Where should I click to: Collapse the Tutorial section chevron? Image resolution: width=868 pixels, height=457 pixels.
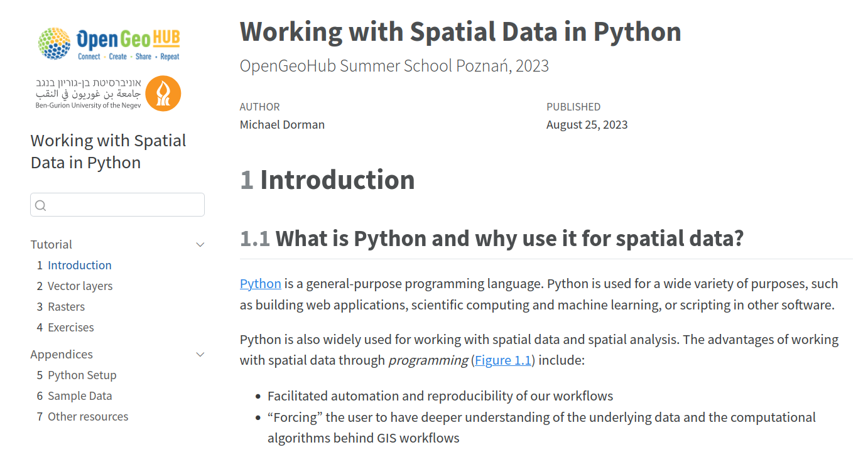click(x=200, y=245)
